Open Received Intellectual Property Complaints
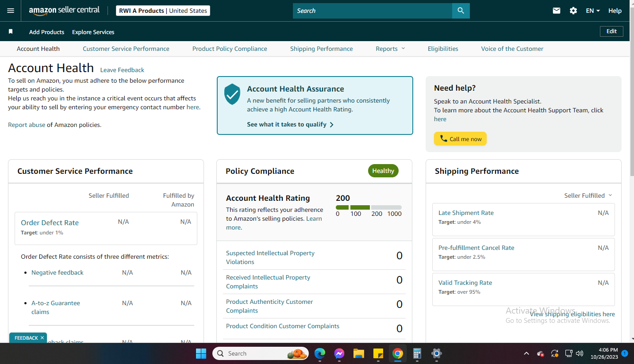This screenshot has height=364, width=634. [x=268, y=282]
